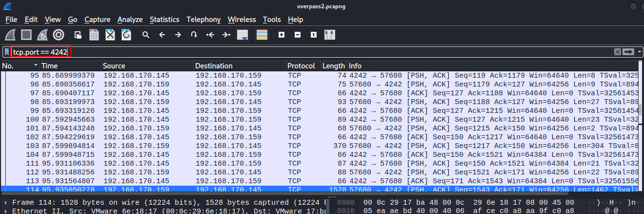Open the Go menu

[73, 20]
